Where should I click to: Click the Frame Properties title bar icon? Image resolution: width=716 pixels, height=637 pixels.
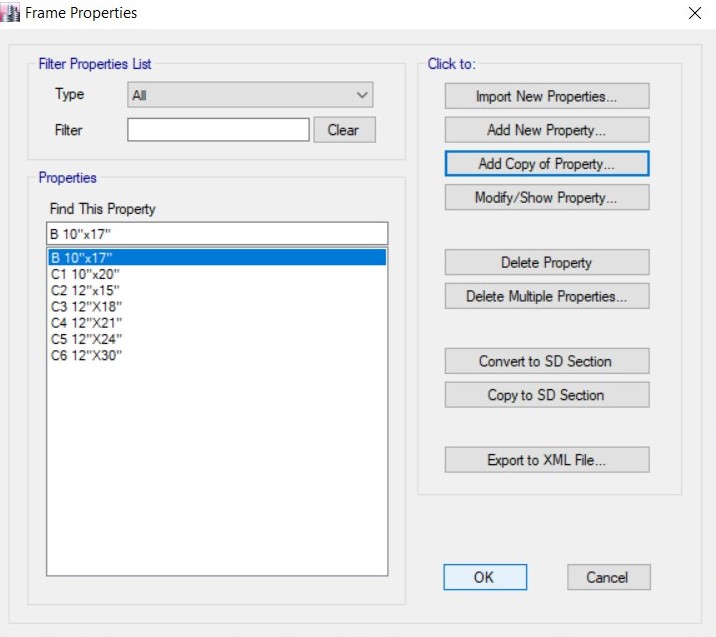(x=12, y=13)
